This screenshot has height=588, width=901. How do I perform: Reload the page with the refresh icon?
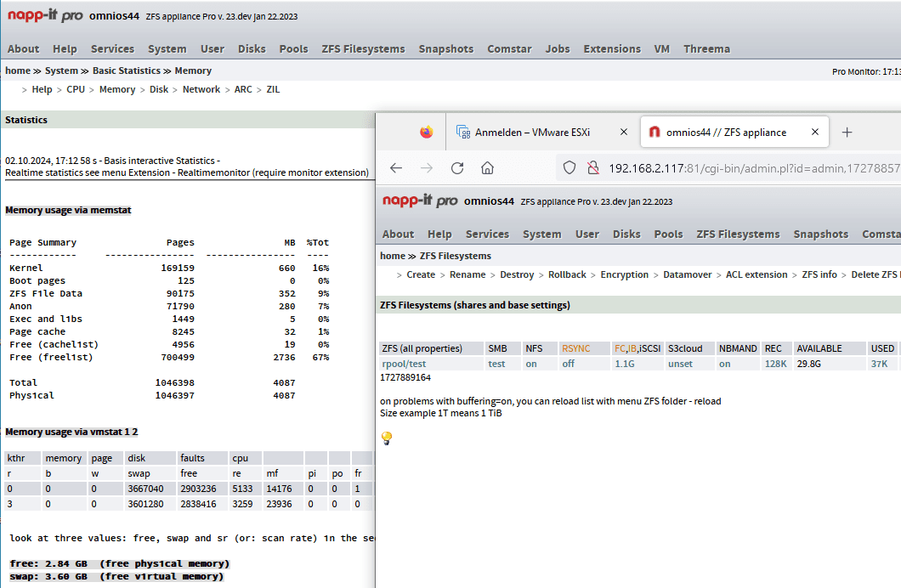pyautogui.click(x=456, y=167)
